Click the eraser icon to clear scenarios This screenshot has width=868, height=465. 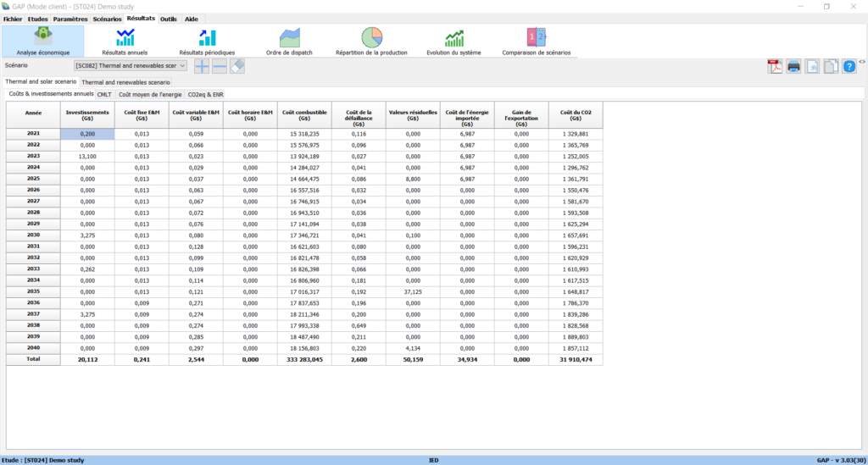(237, 66)
